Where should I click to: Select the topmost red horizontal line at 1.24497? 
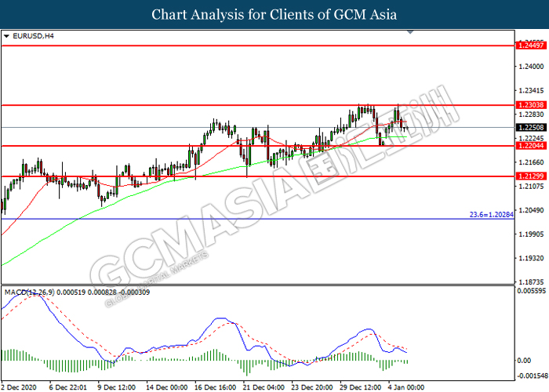coord(235,46)
